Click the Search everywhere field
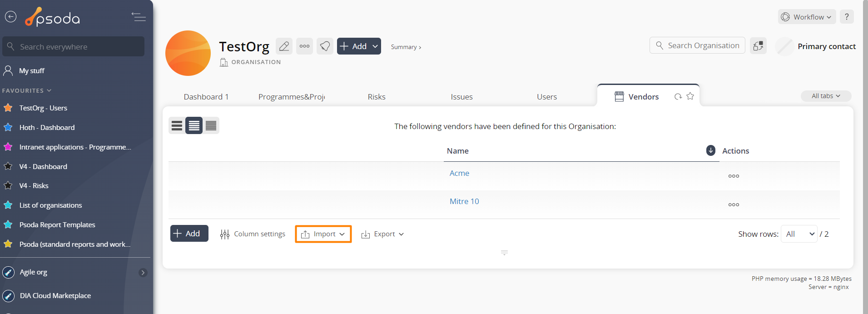 click(x=73, y=46)
